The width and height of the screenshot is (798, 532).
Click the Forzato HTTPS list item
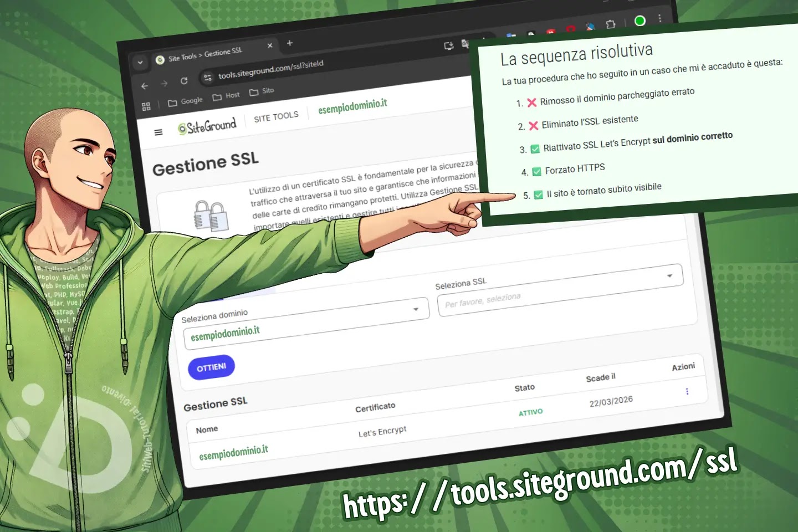click(x=575, y=168)
